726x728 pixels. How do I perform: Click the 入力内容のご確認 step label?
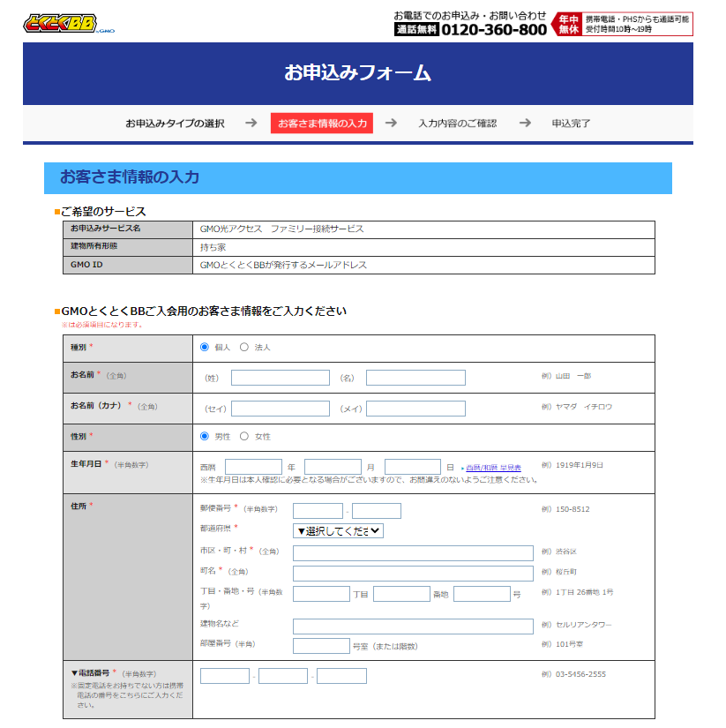[x=457, y=124]
